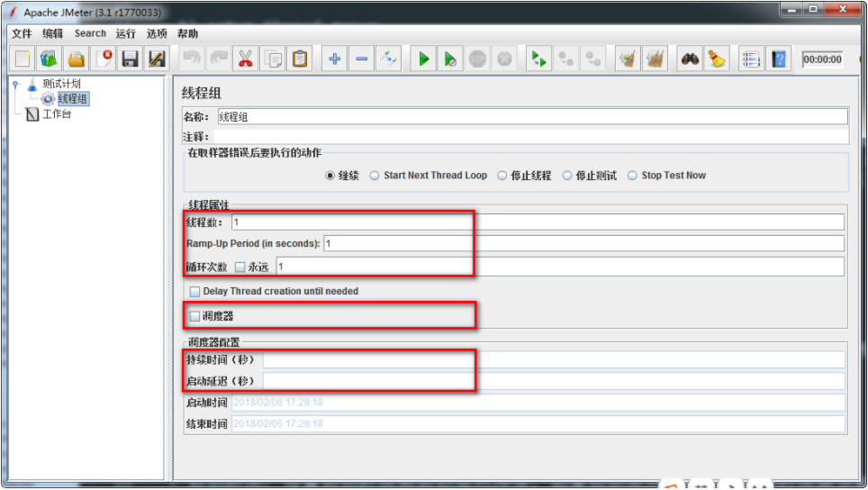
Task: Click the New test plan icon
Action: (23, 59)
